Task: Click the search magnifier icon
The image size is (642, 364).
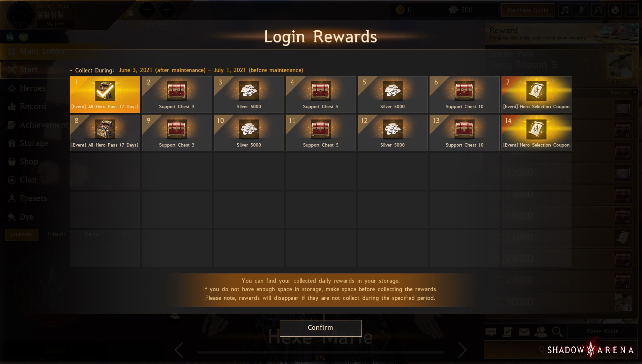Action: [557, 332]
